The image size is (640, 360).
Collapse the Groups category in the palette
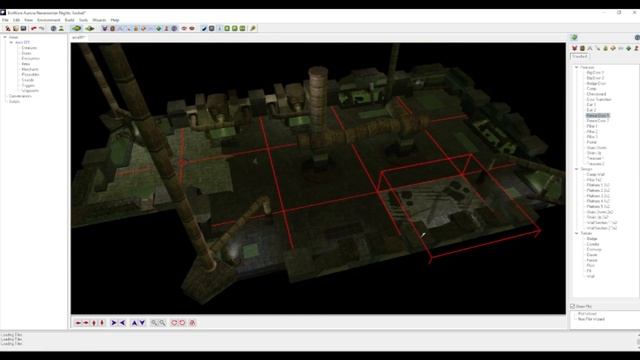577,169
